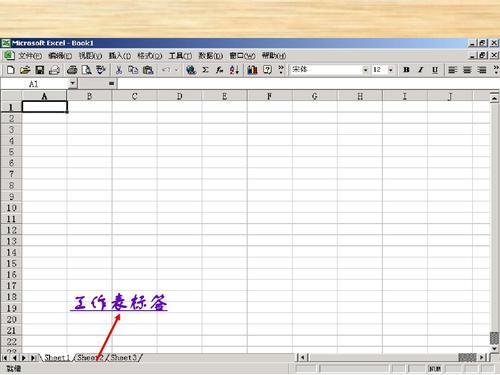This screenshot has height=375, width=500.
Task: Click the font name box showing 宋体
Action: point(326,70)
